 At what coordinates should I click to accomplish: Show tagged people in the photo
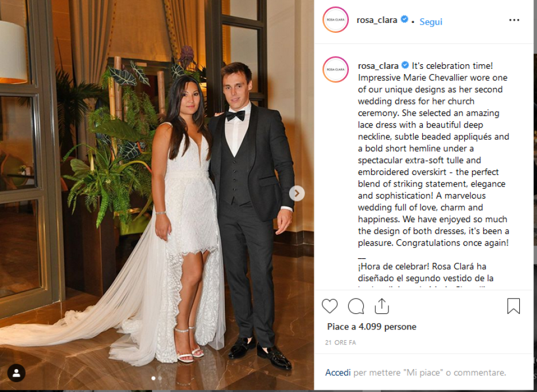click(17, 373)
